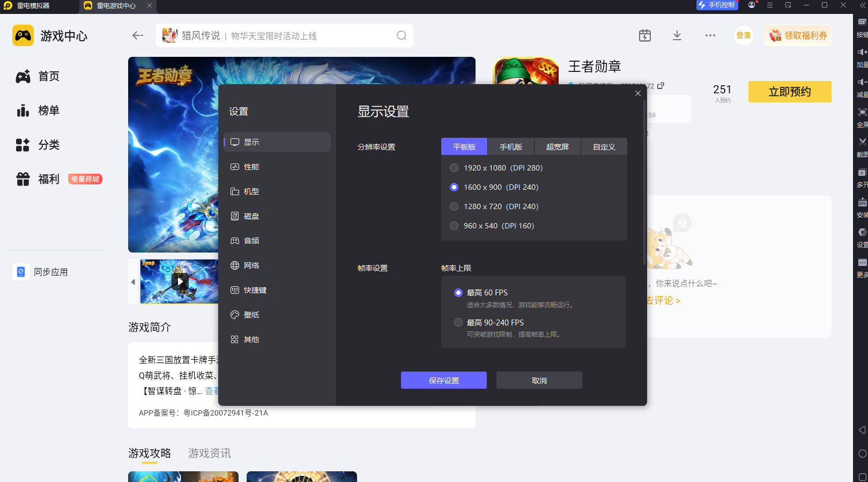Tap the Android back triangle button
This screenshot has width=868, height=482.
click(862, 430)
